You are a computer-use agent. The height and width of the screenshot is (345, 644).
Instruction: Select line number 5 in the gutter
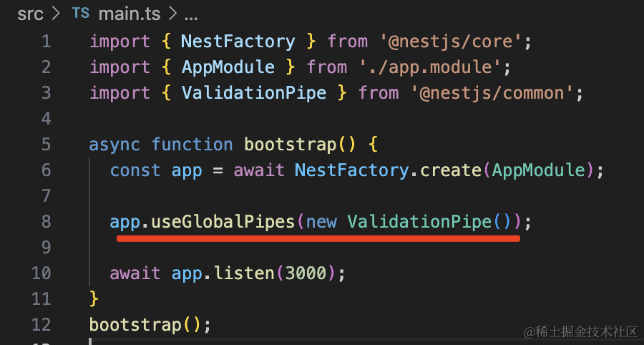[x=46, y=145]
